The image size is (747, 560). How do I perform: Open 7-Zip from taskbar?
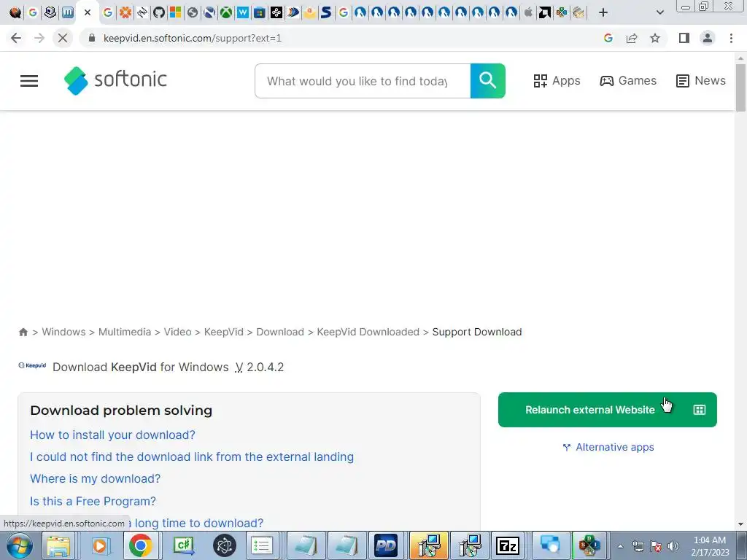tap(508, 545)
